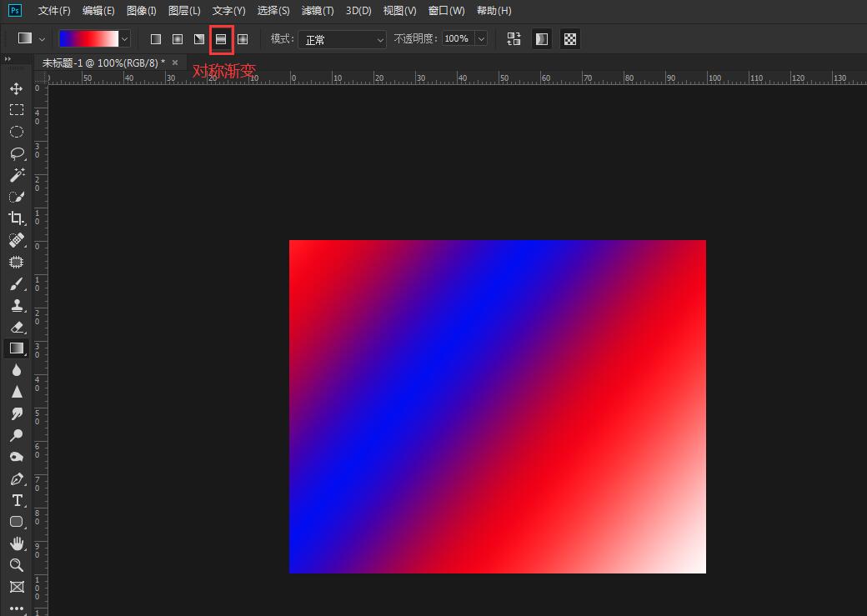867x616 pixels.
Task: Pick the Magic Wand tool
Action: pyautogui.click(x=16, y=175)
